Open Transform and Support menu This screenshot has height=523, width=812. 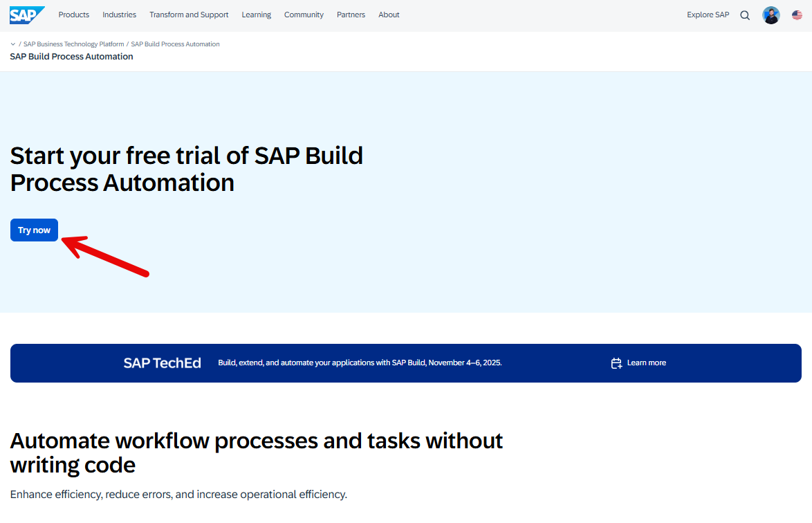click(x=189, y=15)
